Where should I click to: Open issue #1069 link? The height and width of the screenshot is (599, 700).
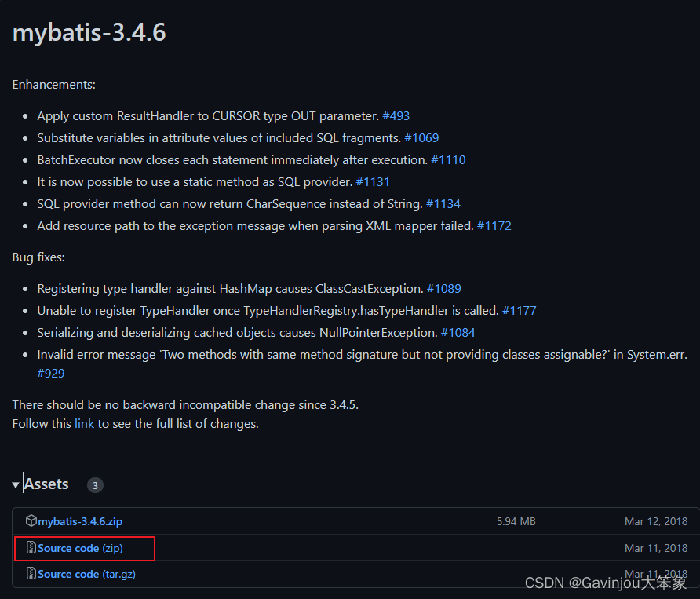point(421,138)
